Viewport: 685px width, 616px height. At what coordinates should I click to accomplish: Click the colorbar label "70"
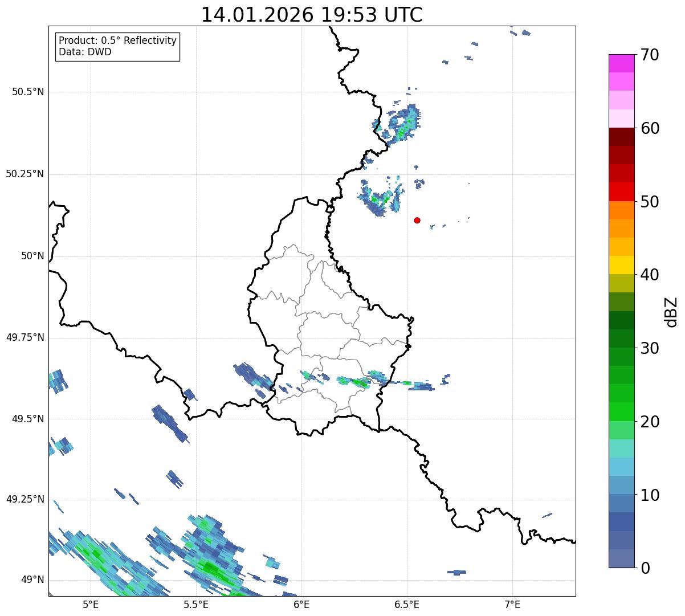650,55
